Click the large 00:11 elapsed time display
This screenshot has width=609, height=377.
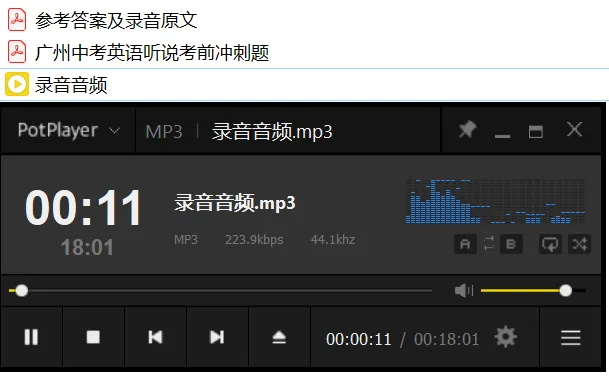click(83, 208)
